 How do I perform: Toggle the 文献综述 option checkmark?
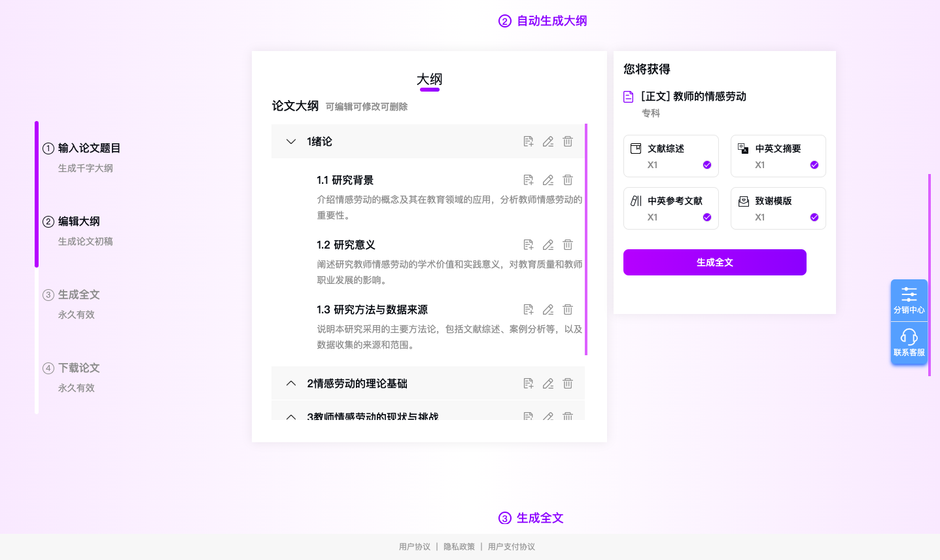(707, 165)
